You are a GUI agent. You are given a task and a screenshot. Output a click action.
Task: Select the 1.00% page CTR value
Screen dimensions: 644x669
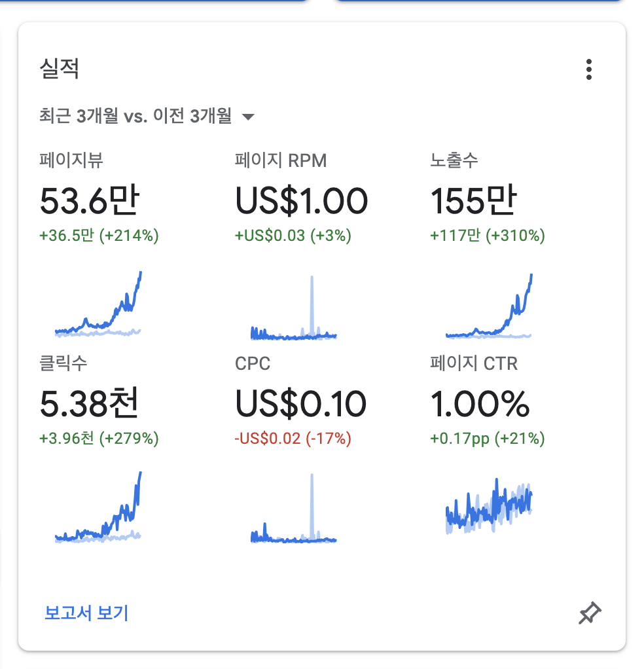tap(480, 405)
